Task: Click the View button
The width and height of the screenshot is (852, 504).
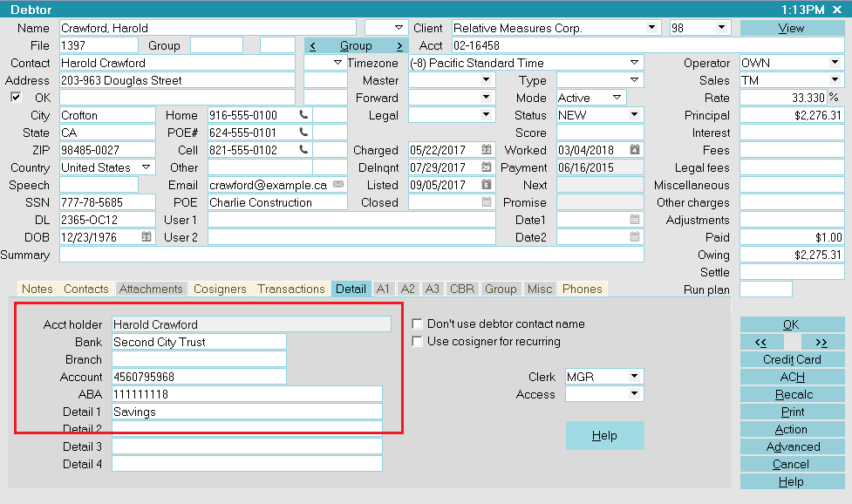Action: [791, 28]
